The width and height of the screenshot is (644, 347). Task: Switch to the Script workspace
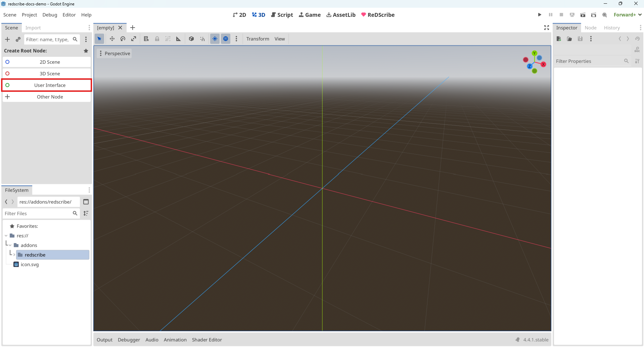tap(282, 15)
